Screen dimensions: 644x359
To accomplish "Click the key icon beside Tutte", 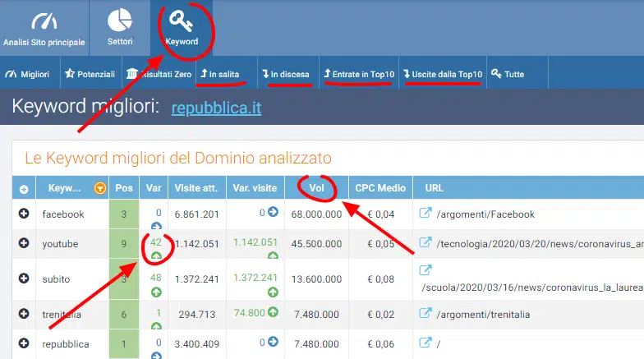I will (x=496, y=74).
